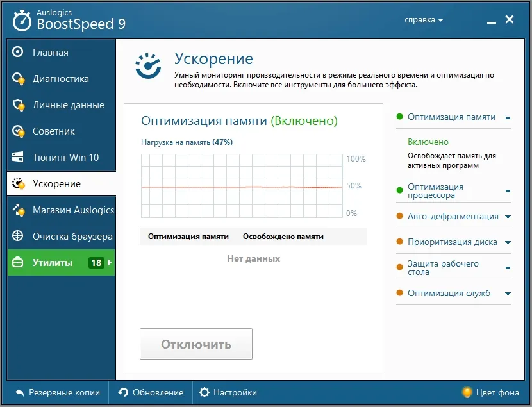Click the Обновление refresh icon

click(x=123, y=392)
